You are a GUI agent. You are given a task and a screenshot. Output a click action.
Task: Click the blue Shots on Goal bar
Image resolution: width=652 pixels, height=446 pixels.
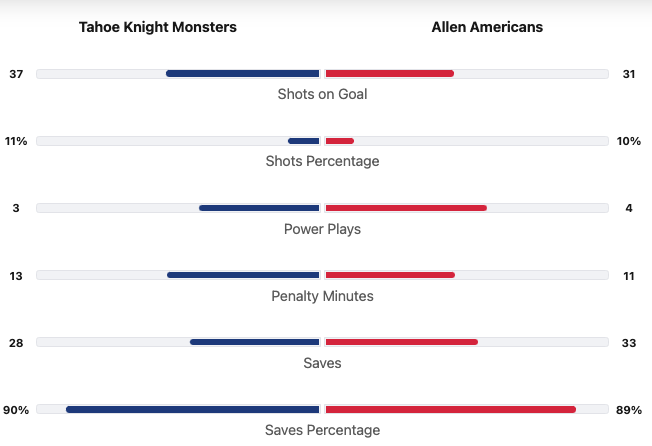[243, 73]
